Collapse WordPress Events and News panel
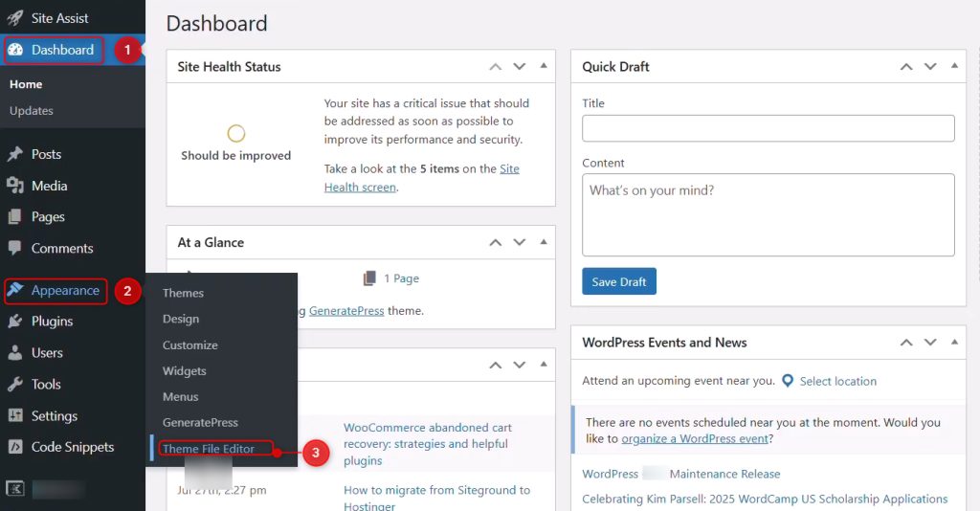Viewport: 980px width, 511px height. pyautogui.click(x=954, y=342)
